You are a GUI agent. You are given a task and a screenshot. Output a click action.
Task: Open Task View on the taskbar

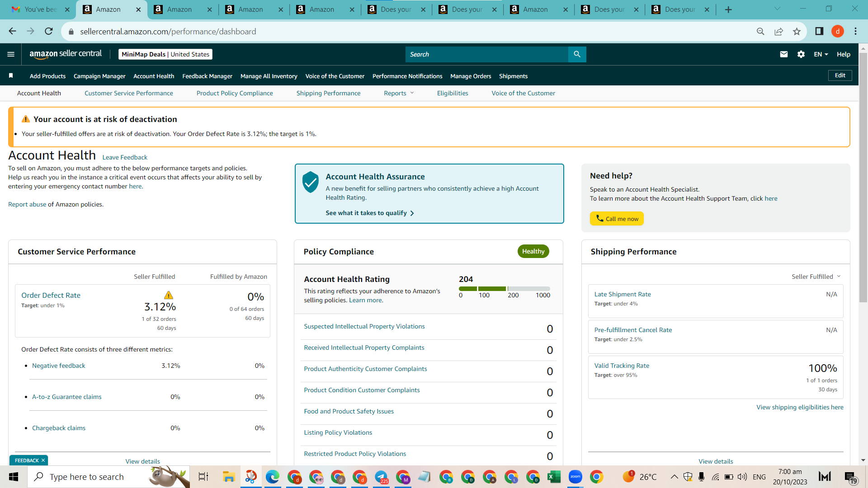coord(203,477)
